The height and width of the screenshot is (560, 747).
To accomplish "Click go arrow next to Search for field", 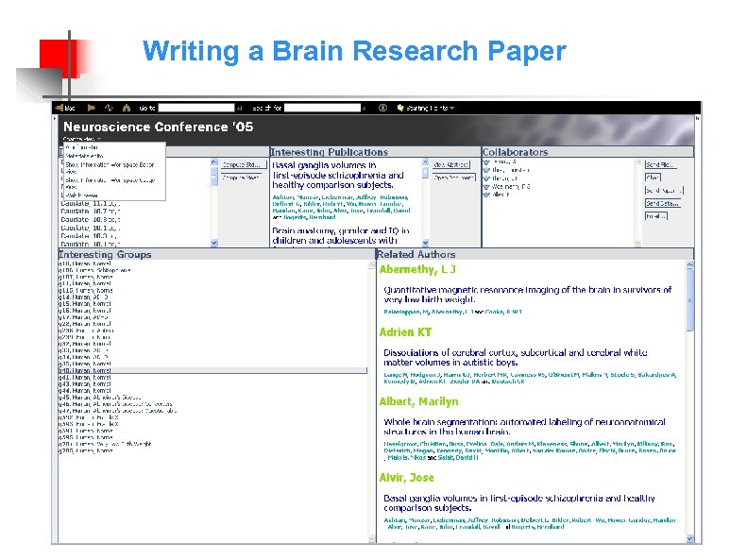I will [x=365, y=108].
